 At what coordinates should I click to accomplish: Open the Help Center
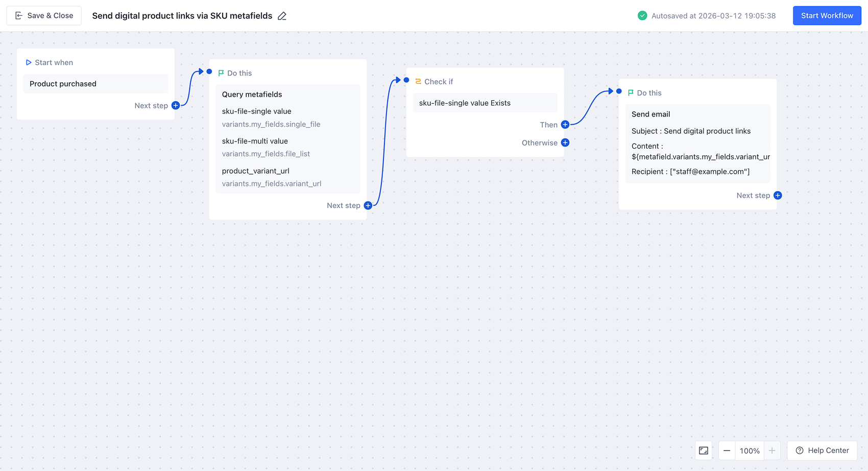click(822, 451)
